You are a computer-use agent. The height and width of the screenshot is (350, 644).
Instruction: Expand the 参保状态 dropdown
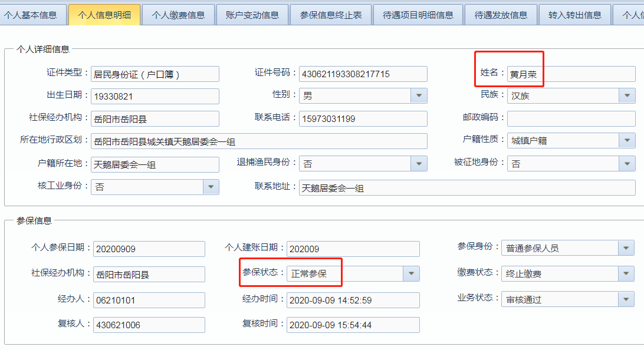tap(411, 274)
